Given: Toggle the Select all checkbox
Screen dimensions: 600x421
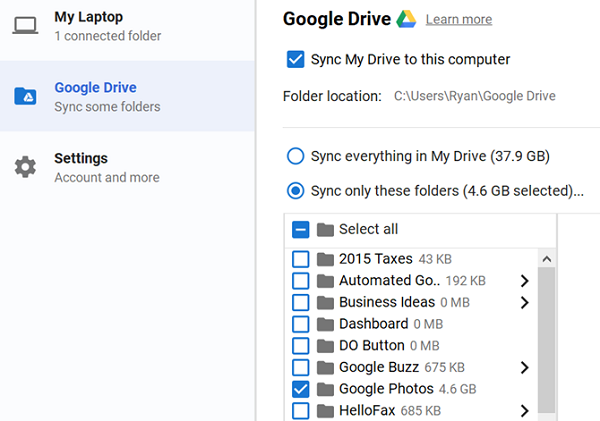Looking at the screenshot, I should click(x=301, y=229).
